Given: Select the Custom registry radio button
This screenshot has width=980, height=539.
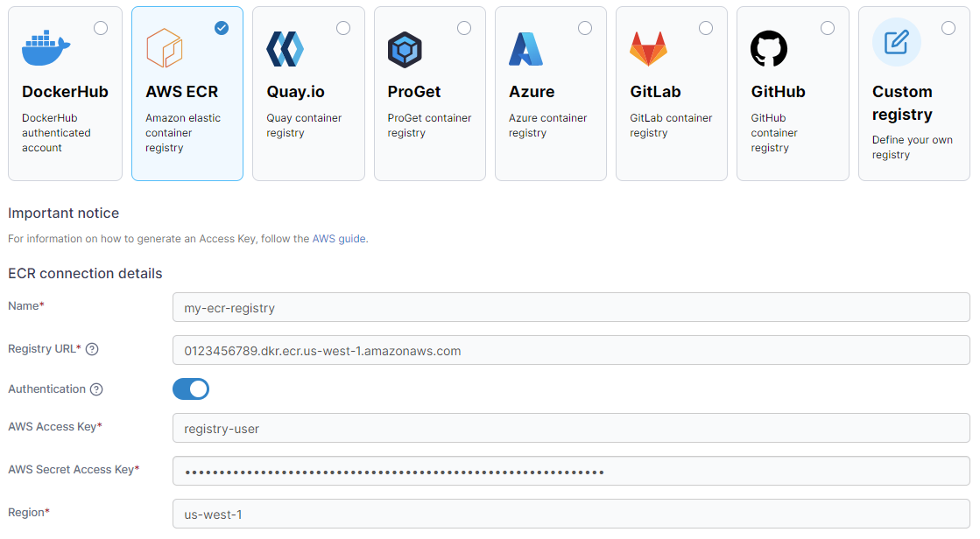Looking at the screenshot, I should [948, 28].
